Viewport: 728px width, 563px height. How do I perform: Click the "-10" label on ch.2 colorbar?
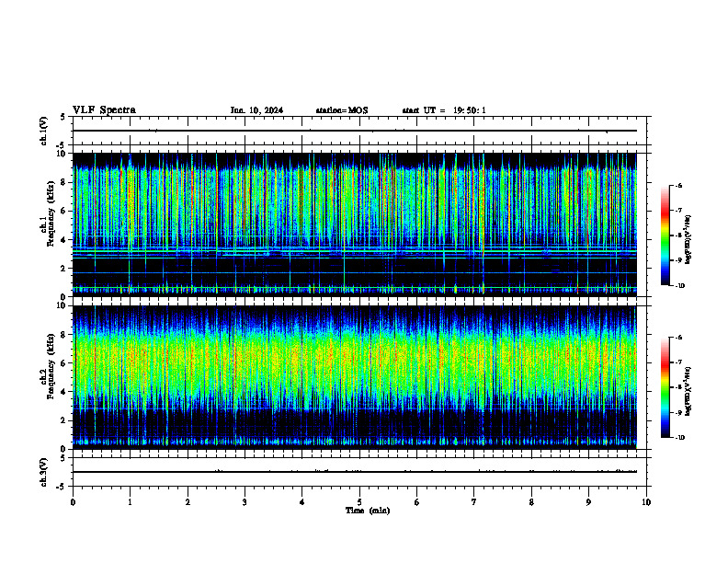(x=680, y=438)
